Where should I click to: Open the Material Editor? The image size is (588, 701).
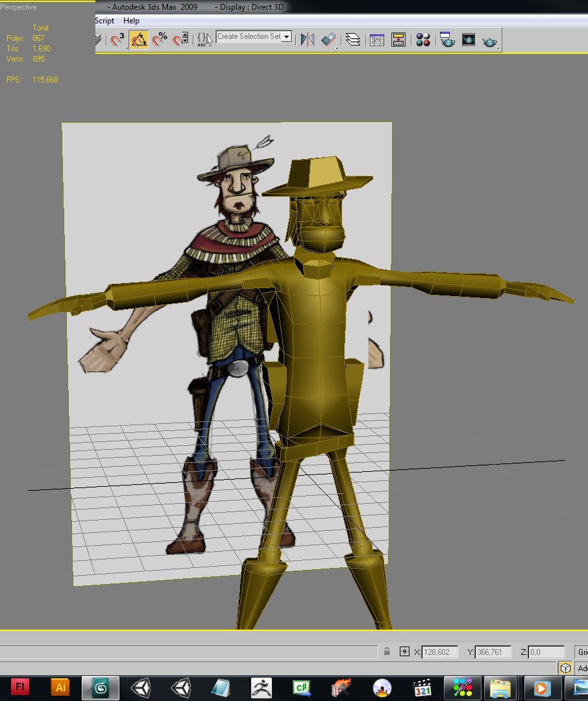click(x=423, y=40)
